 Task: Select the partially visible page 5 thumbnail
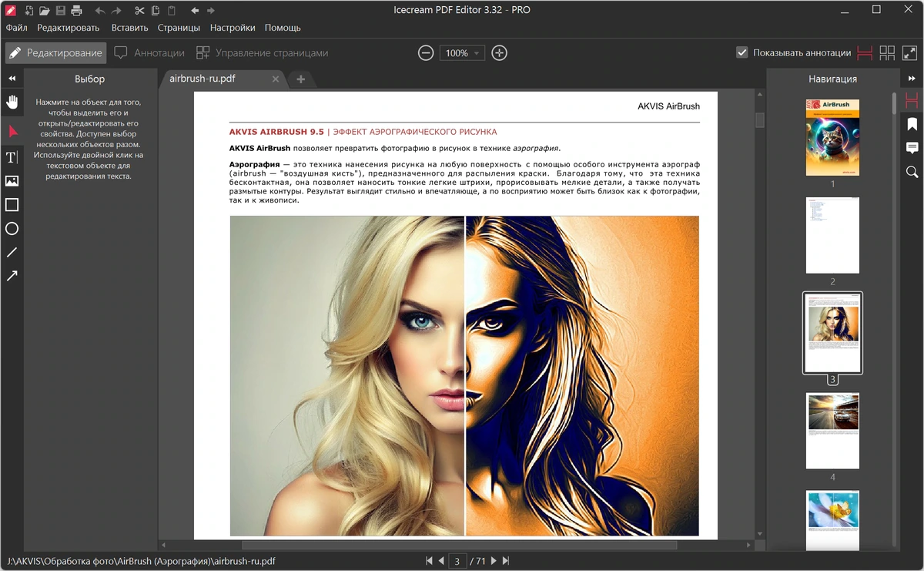click(x=832, y=521)
